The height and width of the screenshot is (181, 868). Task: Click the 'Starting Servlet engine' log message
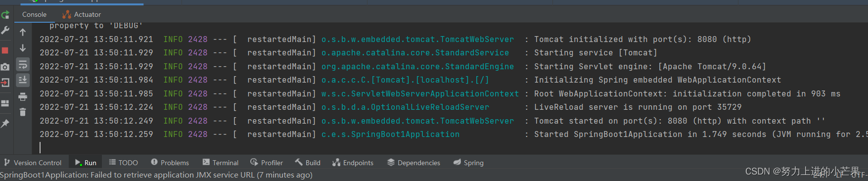pos(650,66)
